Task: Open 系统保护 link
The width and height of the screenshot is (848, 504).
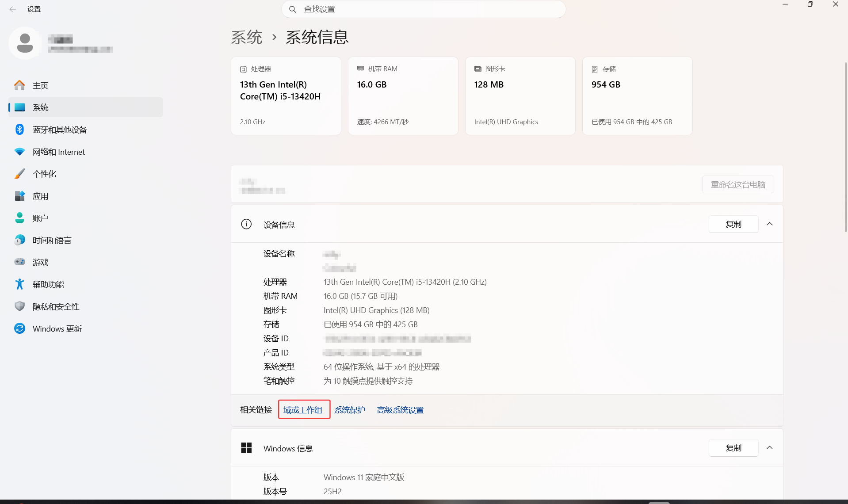Action: [350, 410]
